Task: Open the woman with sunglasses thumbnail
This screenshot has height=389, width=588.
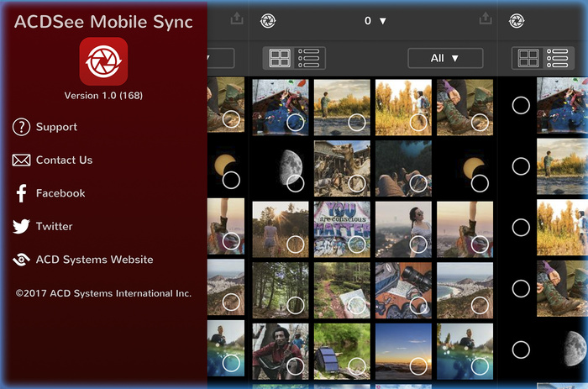Action: [403, 229]
